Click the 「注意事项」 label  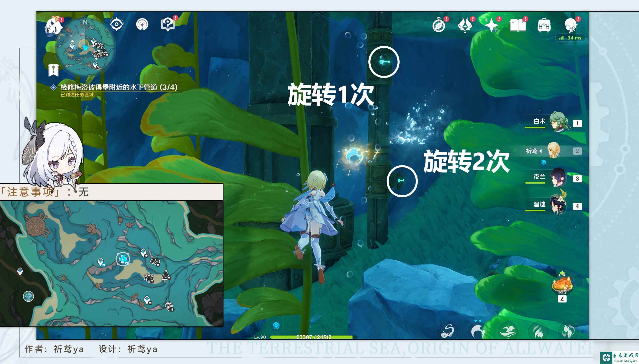click(x=30, y=192)
